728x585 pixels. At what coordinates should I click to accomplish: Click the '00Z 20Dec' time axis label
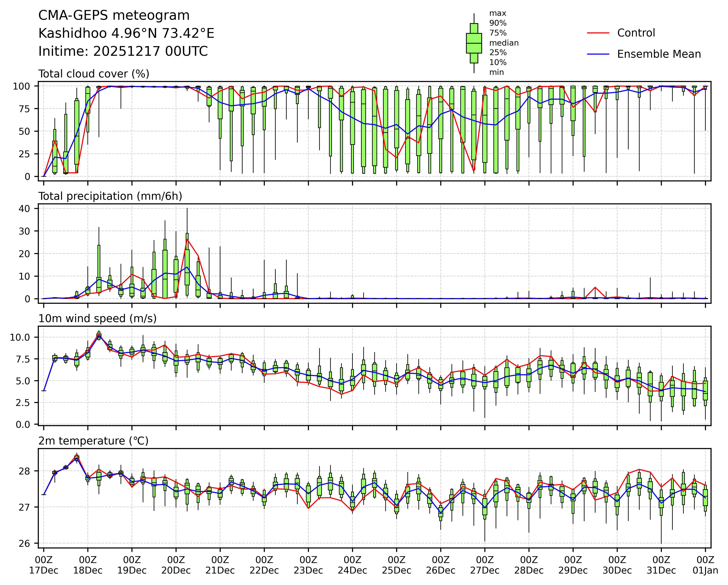click(x=176, y=565)
